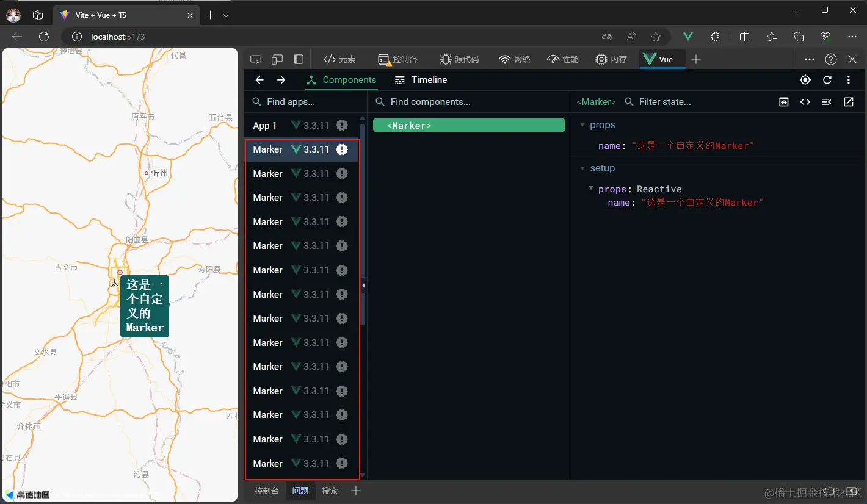Click the collapse-all state lines icon
This screenshot has height=504, width=867.
tap(827, 102)
